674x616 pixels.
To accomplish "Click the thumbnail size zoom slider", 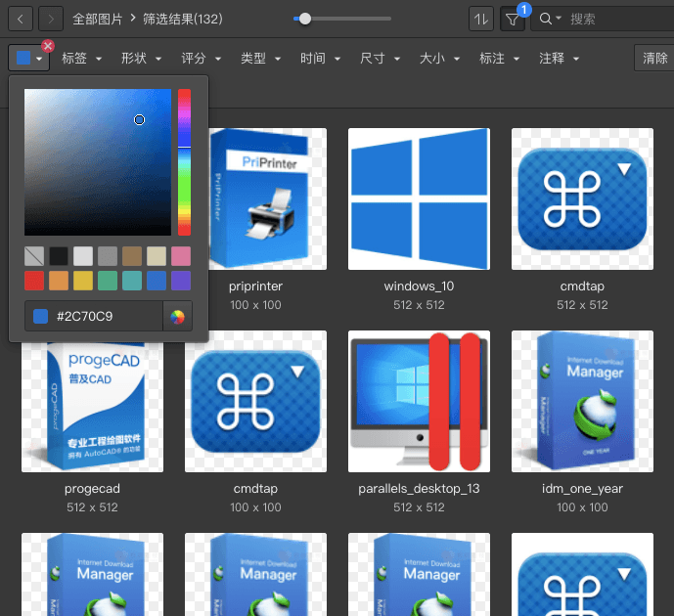I will [305, 19].
